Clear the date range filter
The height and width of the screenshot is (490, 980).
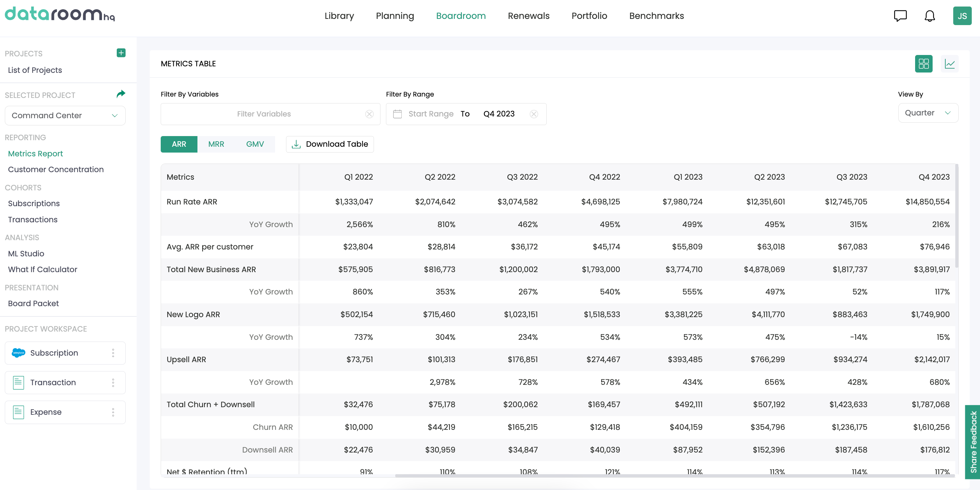tap(534, 114)
